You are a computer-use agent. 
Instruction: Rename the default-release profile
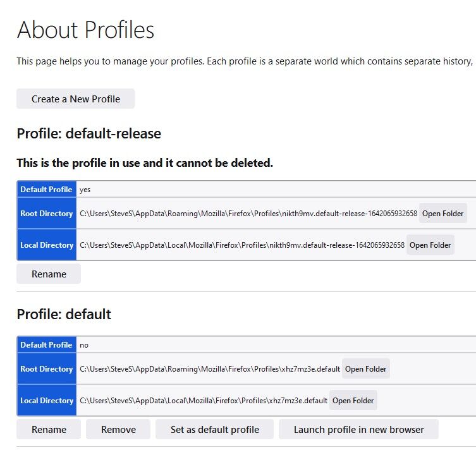coord(49,274)
